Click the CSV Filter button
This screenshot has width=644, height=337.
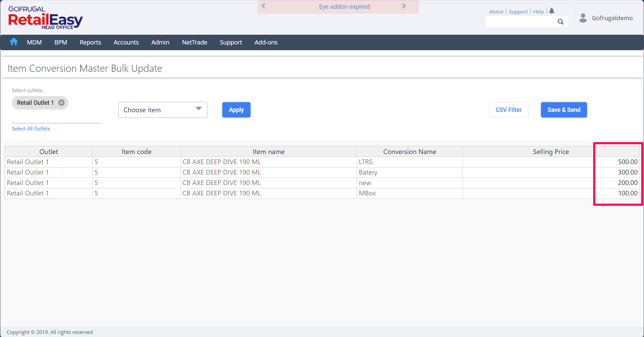pyautogui.click(x=509, y=110)
